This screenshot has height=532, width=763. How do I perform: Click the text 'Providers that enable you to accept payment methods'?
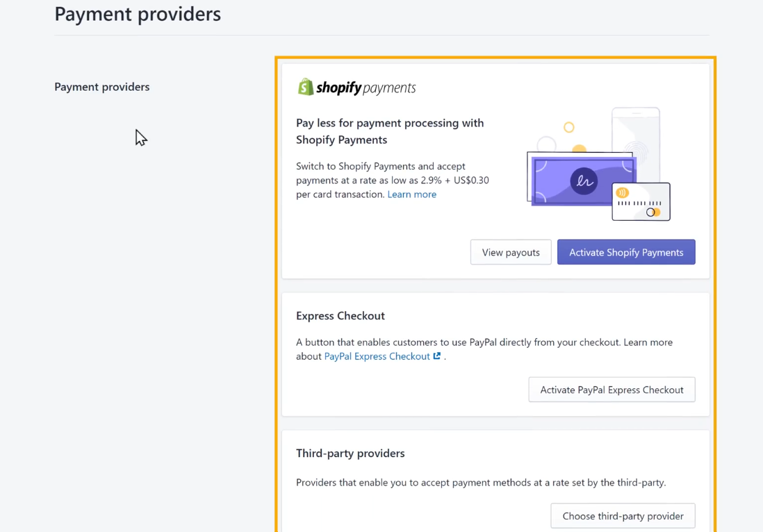(x=481, y=483)
